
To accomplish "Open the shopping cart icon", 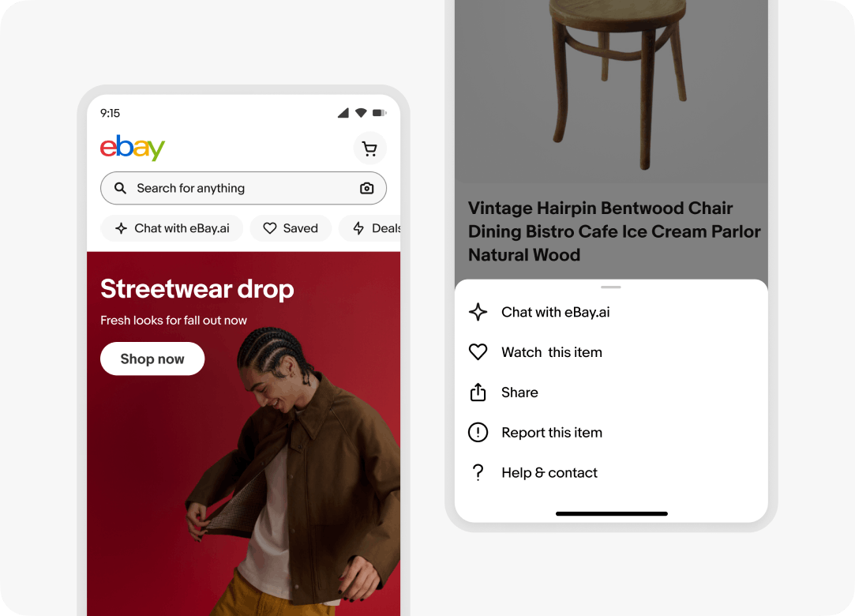I will (369, 148).
